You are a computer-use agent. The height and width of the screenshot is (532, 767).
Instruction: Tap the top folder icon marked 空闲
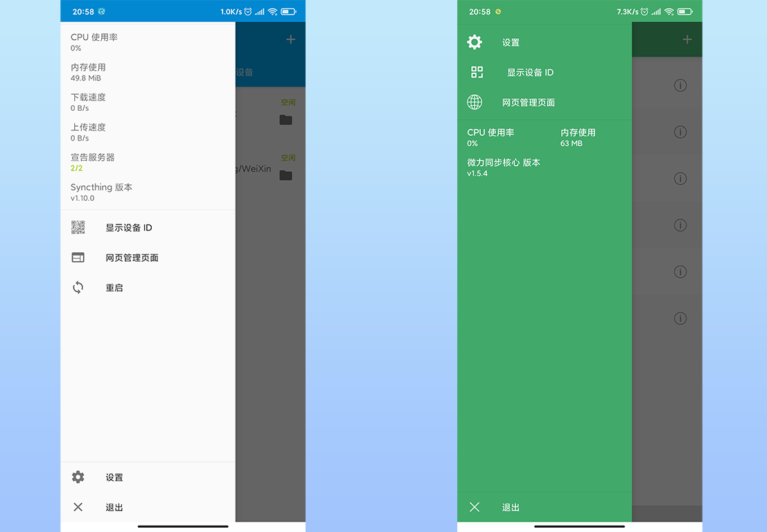click(x=287, y=119)
